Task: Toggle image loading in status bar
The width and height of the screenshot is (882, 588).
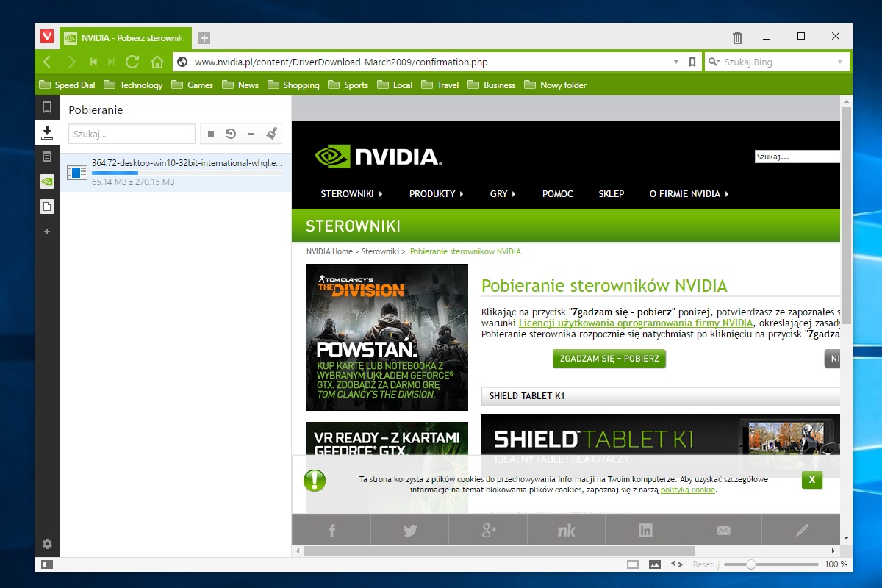Action: 655,564
